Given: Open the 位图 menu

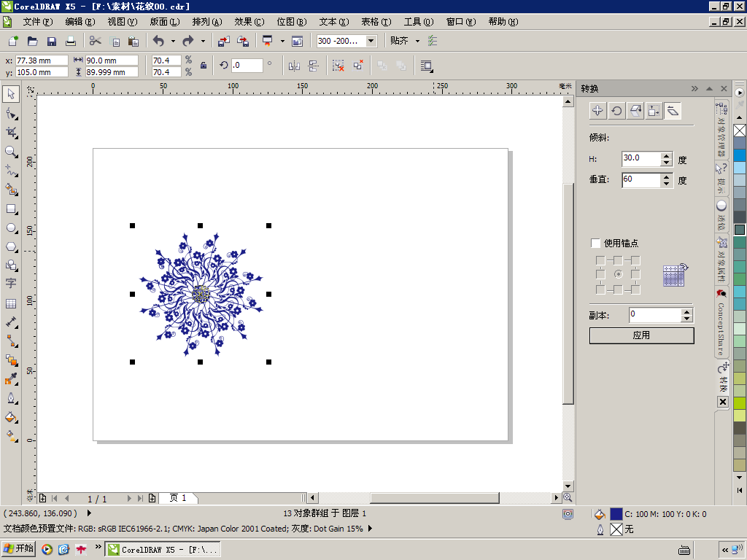Looking at the screenshot, I should 292,22.
